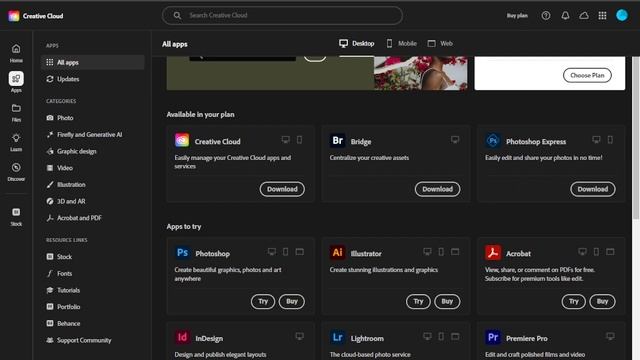Image resolution: width=640 pixels, height=360 pixels.
Task: Open the user profile avatar
Action: pyautogui.click(x=622, y=16)
